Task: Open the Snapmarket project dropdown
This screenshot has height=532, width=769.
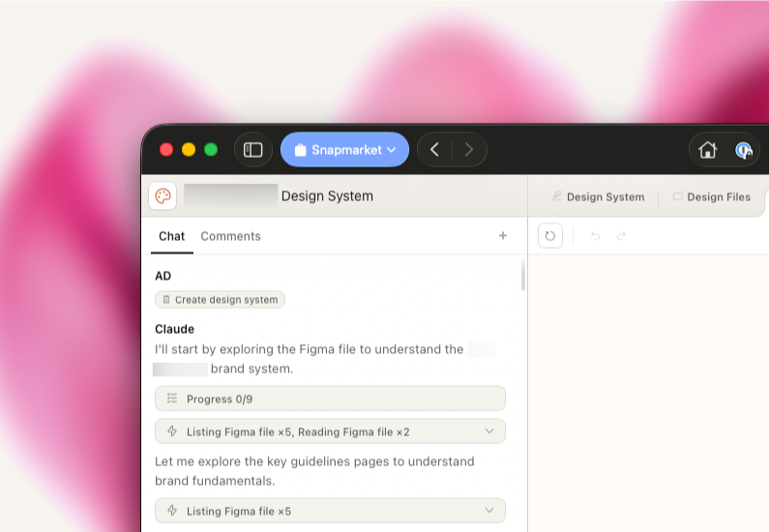Action: pos(344,150)
